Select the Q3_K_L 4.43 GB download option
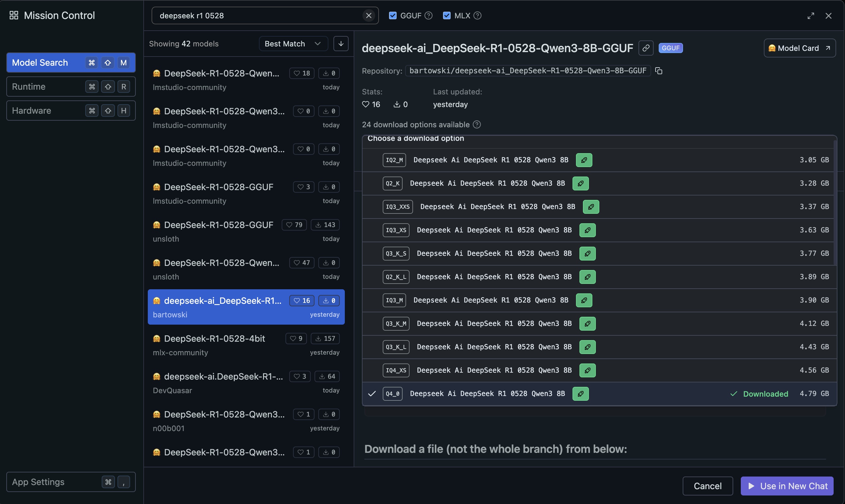Image resolution: width=845 pixels, height=504 pixels. coord(599,347)
